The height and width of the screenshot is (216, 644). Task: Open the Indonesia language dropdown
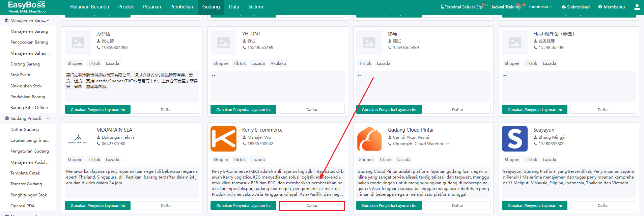(540, 7)
